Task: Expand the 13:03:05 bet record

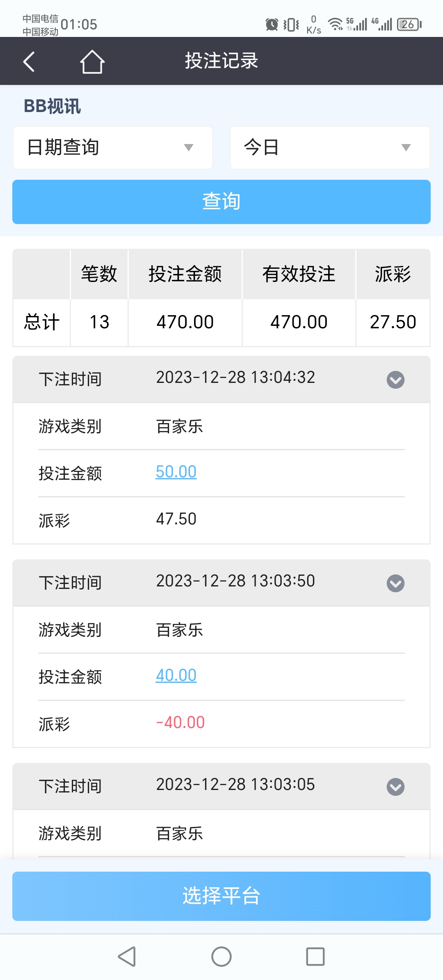Action: coord(395,787)
